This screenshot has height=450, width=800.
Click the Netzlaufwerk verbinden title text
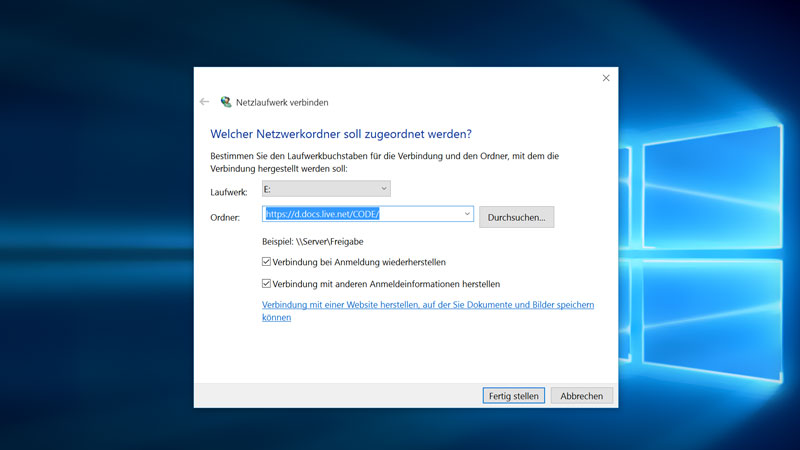coord(282,102)
